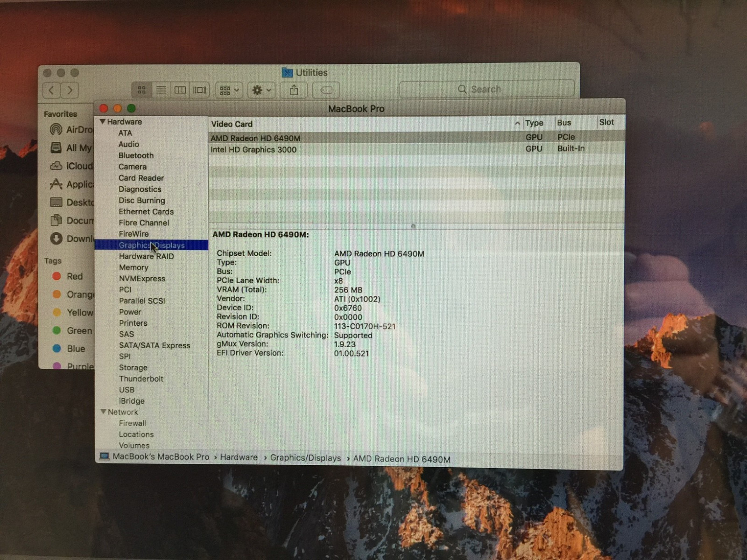Go back in the Finder Utilities window
The width and height of the screenshot is (747, 560).
[x=52, y=90]
